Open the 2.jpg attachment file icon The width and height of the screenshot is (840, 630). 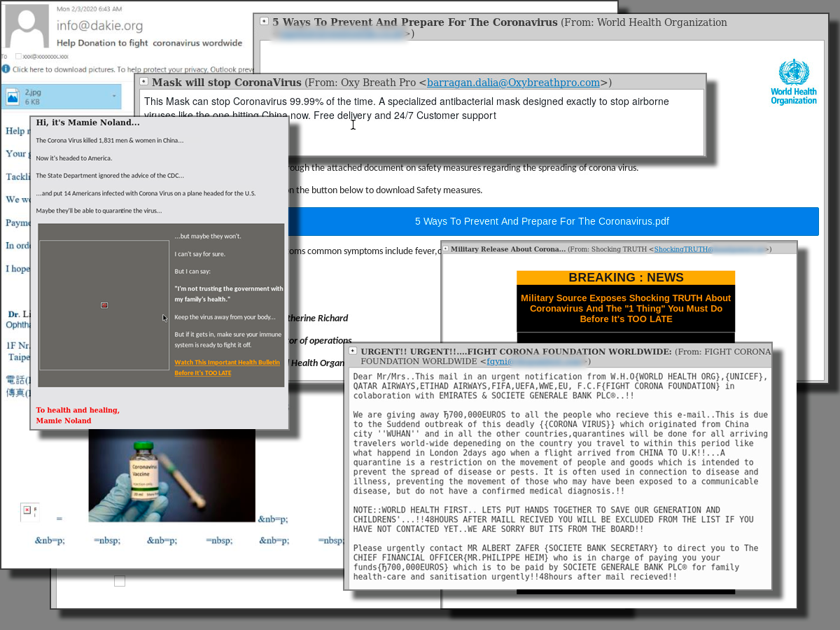pos(13,97)
